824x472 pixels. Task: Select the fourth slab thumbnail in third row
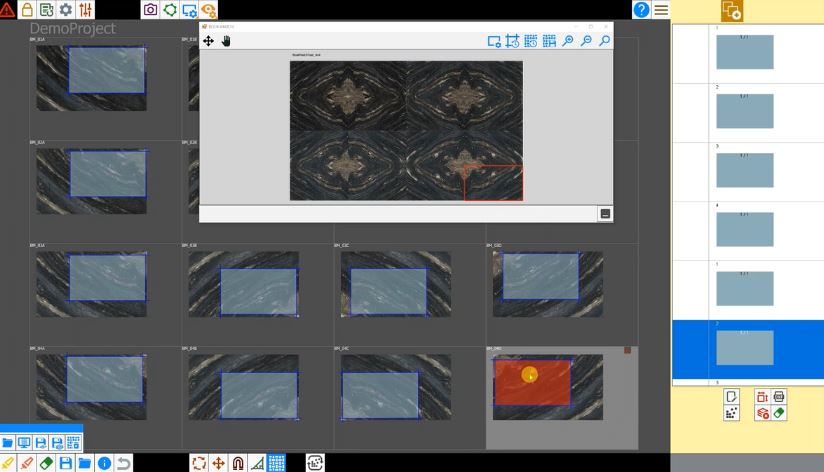(548, 284)
